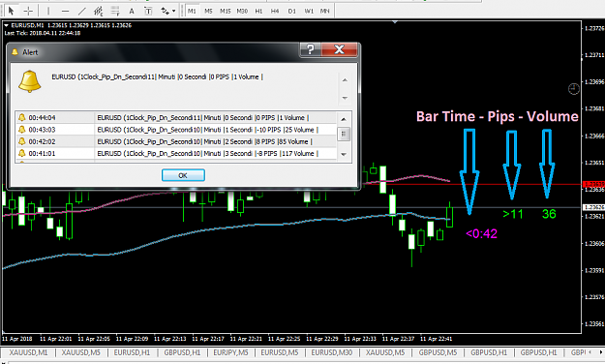This screenshot has height=364, width=605.
Task: Click the large bell icon in the Alert
Action: coord(29,81)
